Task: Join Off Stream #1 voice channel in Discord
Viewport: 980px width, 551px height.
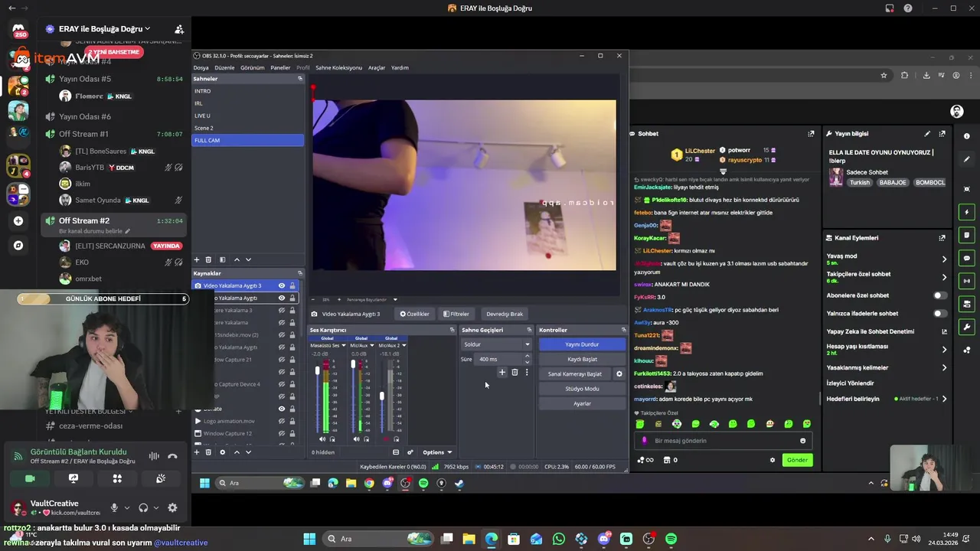Action: (83, 134)
